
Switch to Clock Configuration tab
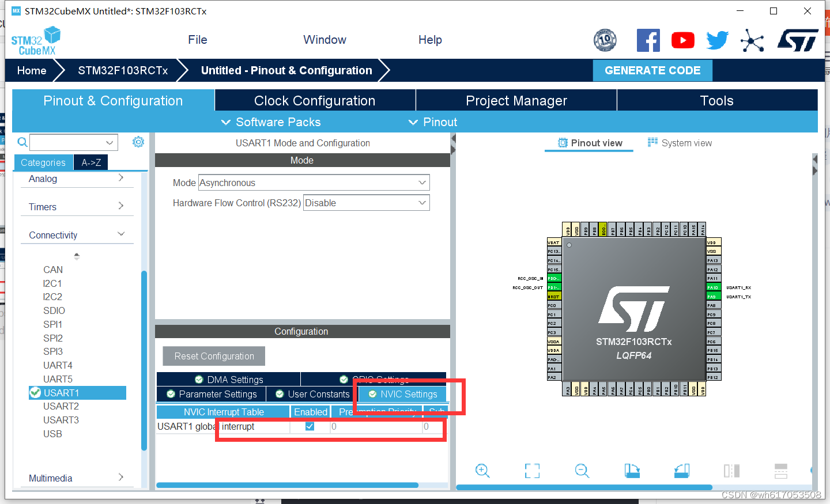click(315, 100)
